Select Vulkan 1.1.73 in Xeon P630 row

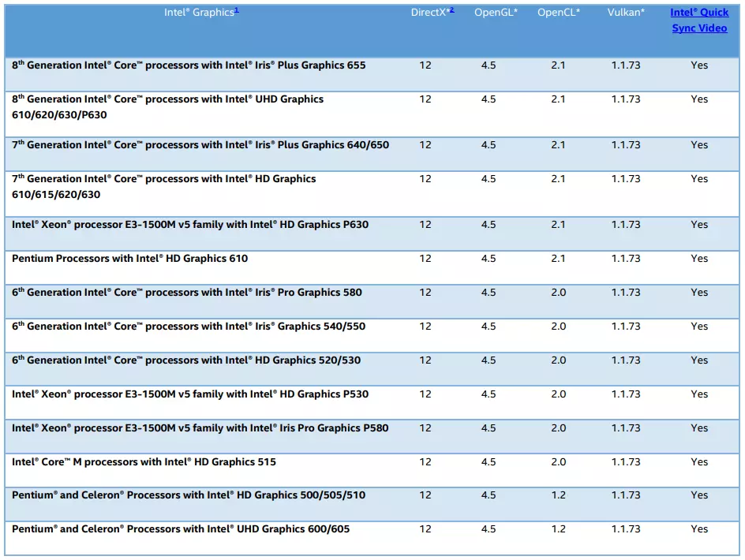pos(626,225)
